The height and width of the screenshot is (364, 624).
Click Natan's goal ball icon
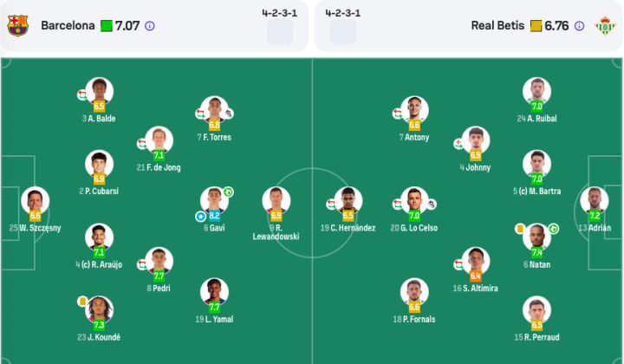[x=554, y=229]
